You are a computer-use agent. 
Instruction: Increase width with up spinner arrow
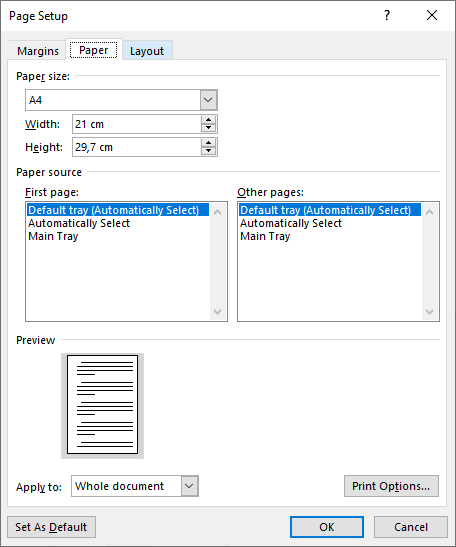click(x=209, y=120)
